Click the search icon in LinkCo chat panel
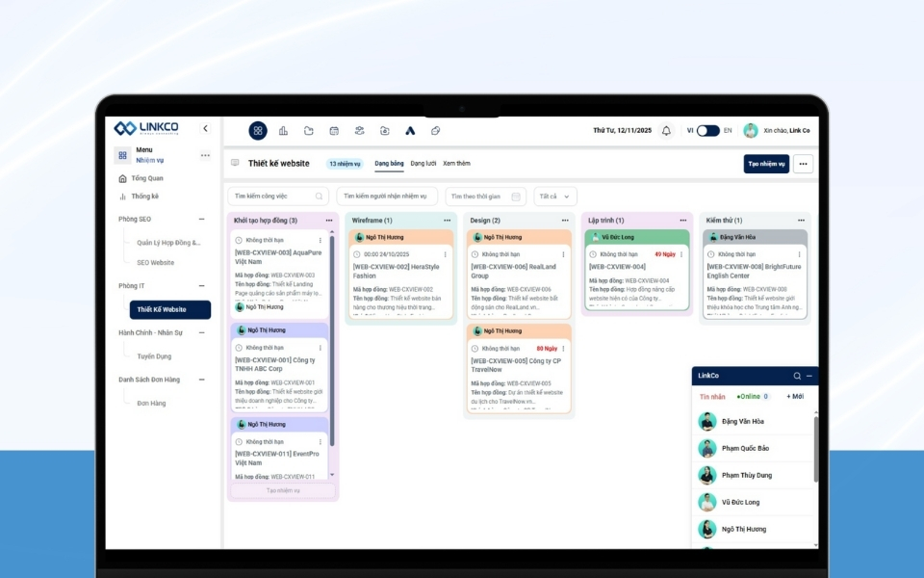This screenshot has height=578, width=924. click(x=797, y=376)
